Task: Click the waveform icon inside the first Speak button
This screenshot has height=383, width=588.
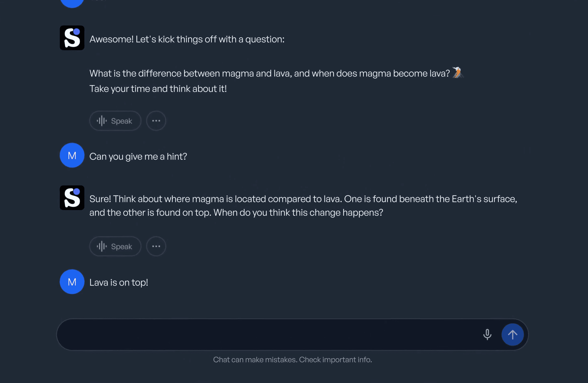Action: click(102, 121)
